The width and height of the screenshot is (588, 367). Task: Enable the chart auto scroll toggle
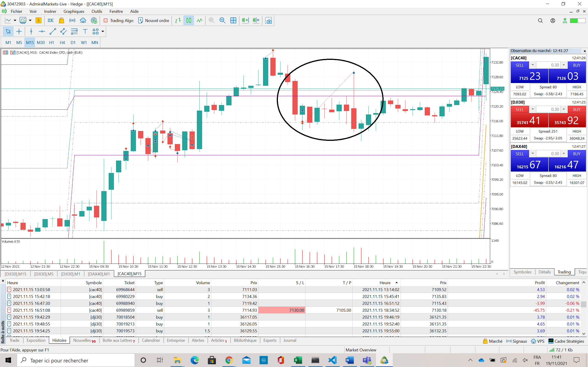[245, 21]
